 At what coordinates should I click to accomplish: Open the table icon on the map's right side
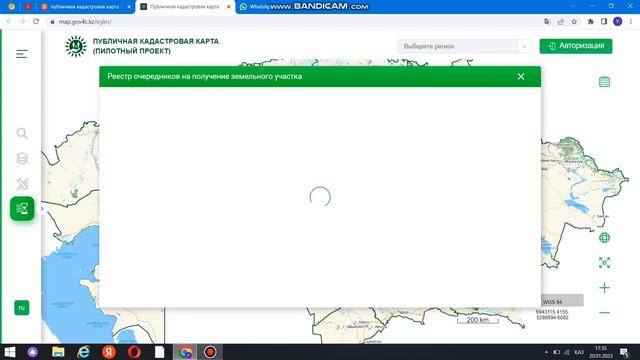click(604, 82)
